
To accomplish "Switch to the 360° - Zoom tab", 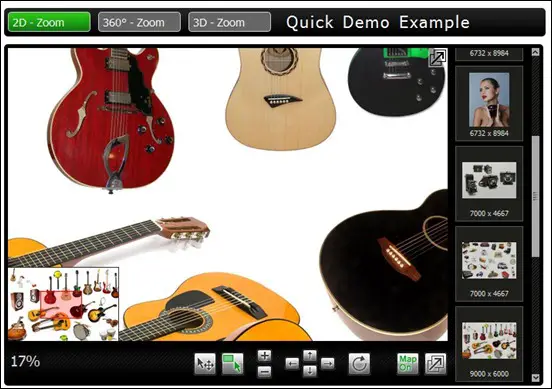I will pos(139,22).
